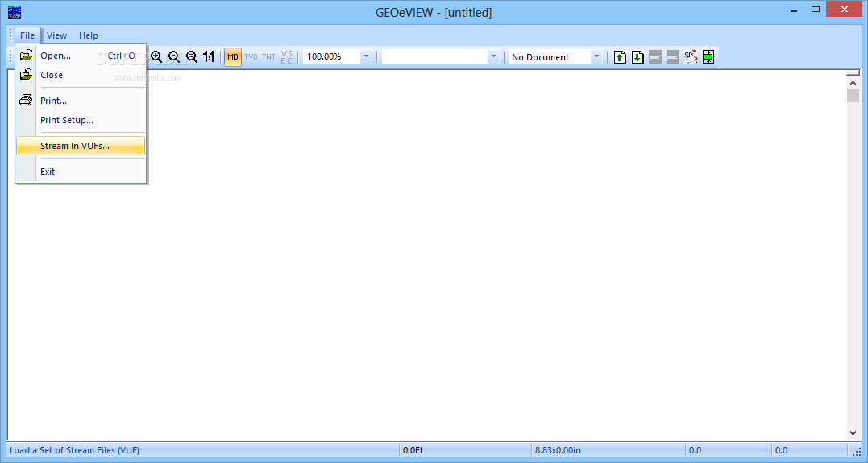Click the green fit-height icon

[708, 56]
